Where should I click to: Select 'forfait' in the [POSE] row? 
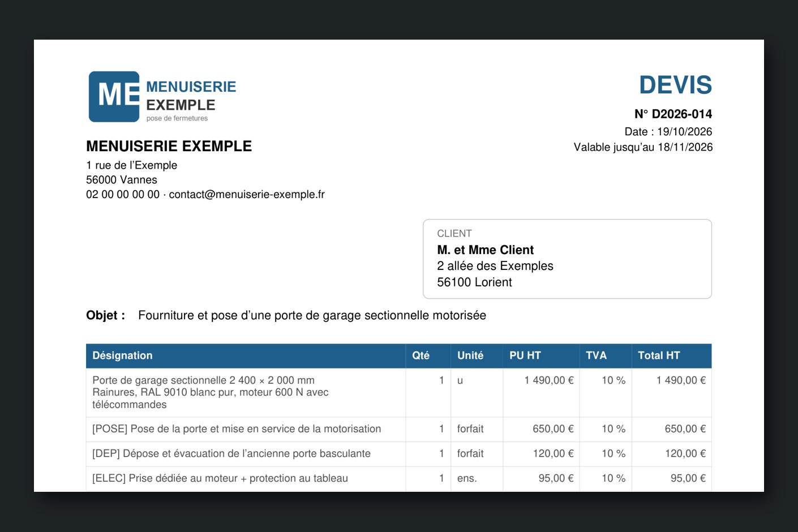tap(470, 429)
